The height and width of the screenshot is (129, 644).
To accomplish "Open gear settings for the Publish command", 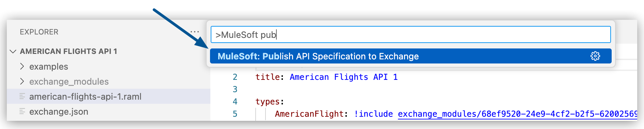I will [x=595, y=56].
